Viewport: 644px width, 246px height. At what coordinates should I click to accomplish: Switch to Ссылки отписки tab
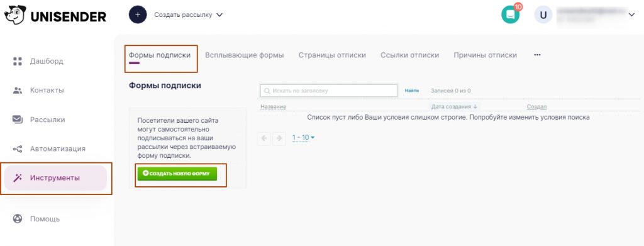410,55
